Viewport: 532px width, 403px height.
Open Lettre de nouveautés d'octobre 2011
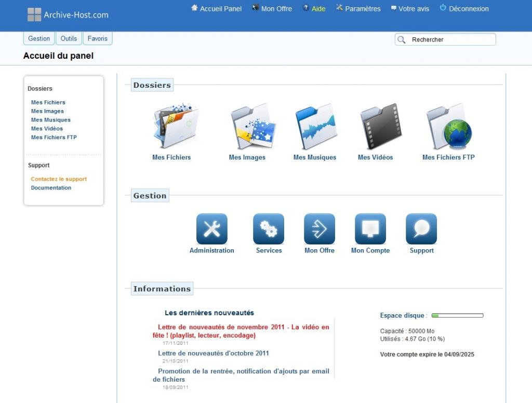(x=214, y=353)
